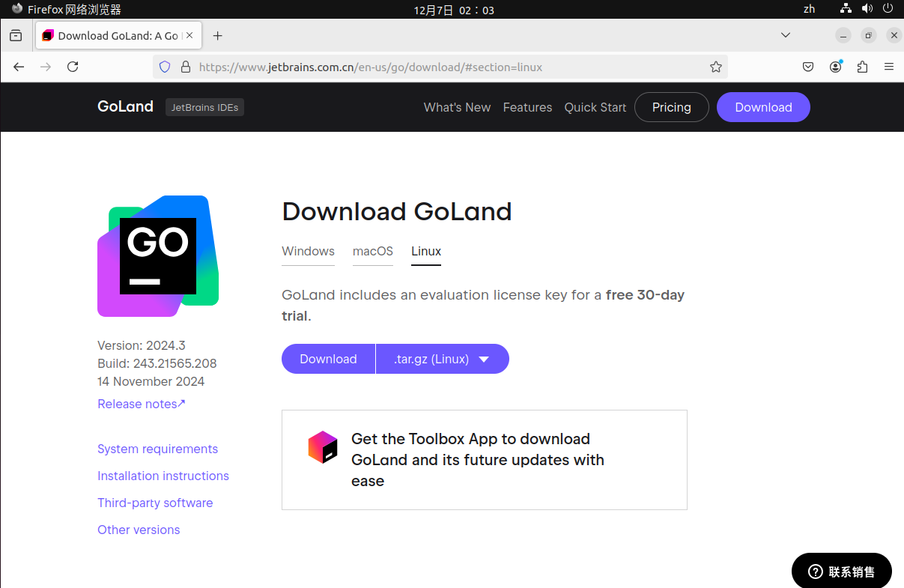Open the top-bar clock and date
Viewport: 904px width, 588px height.
tap(454, 10)
